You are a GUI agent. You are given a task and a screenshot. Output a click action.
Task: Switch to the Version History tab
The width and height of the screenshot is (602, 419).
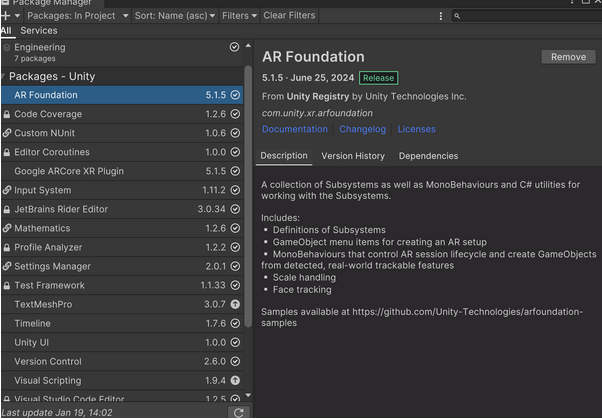(352, 156)
